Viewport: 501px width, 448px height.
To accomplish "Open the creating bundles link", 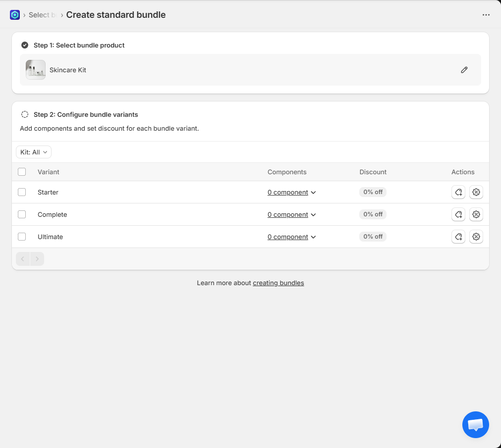I will [278, 283].
